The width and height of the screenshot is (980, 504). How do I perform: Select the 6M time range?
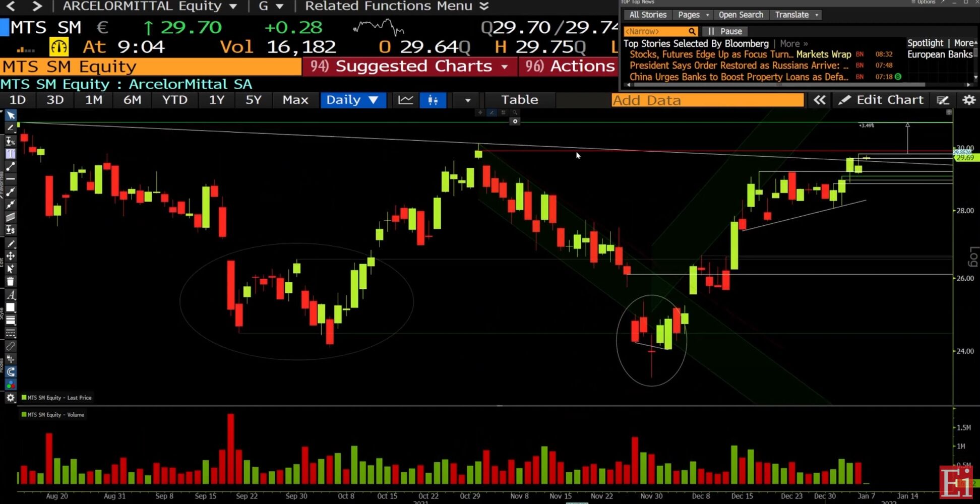[x=132, y=100]
